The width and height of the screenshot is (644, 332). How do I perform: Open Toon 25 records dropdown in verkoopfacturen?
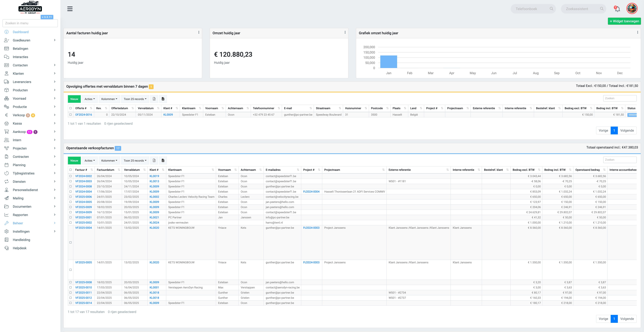135,160
